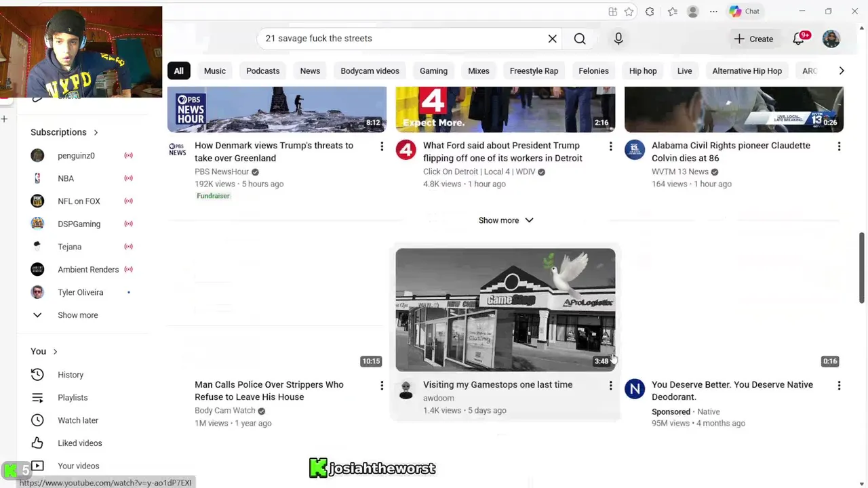The width and height of the screenshot is (868, 488).
Task: Select the Bodycam videos chip
Action: (370, 70)
